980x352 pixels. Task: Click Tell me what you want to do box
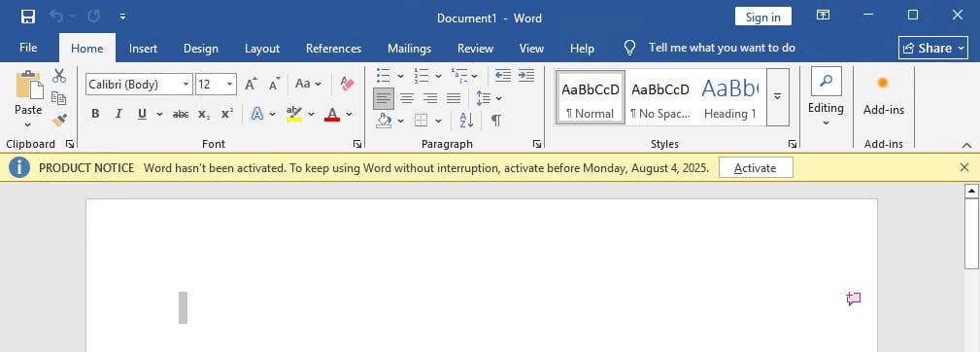point(722,48)
